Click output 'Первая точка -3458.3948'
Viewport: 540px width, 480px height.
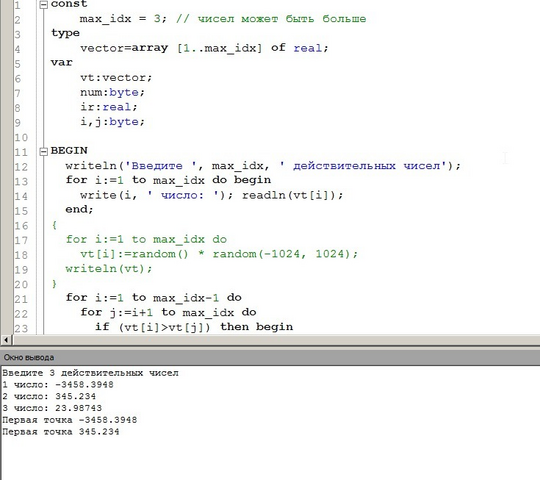70,420
